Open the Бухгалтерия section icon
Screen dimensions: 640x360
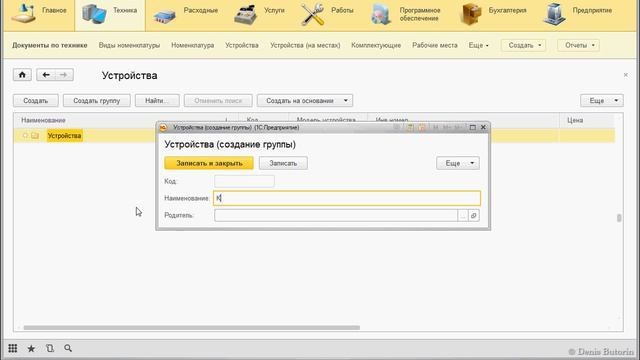[x=470, y=14]
